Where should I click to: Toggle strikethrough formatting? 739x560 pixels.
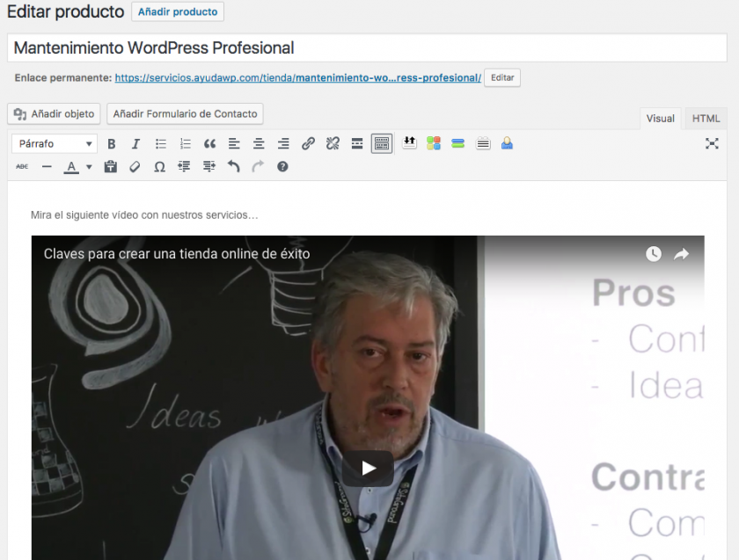[x=22, y=166]
